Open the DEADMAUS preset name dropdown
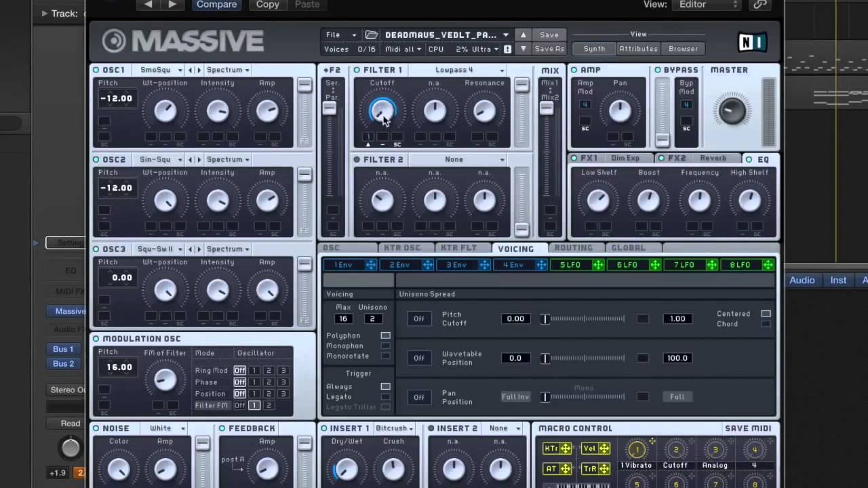 (x=447, y=35)
